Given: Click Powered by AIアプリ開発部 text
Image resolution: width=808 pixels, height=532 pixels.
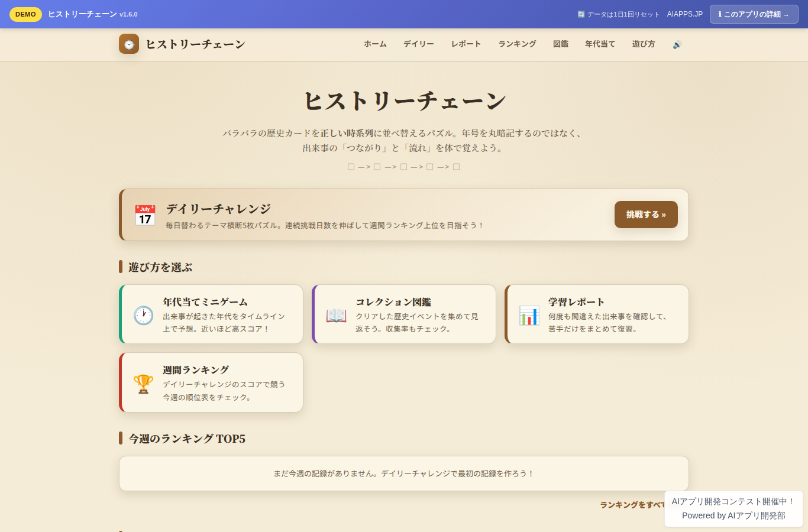Looking at the screenshot, I should [x=733, y=515].
